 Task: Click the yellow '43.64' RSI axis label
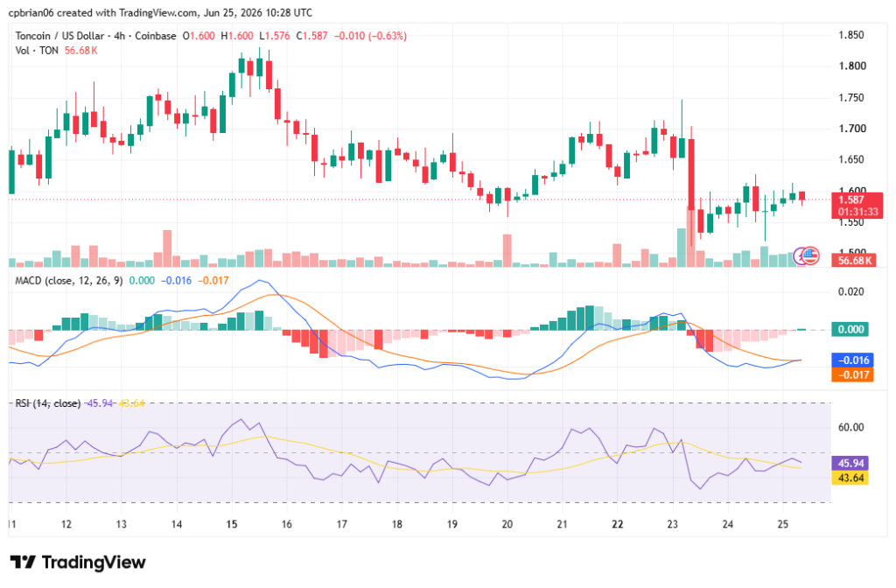[x=850, y=479]
